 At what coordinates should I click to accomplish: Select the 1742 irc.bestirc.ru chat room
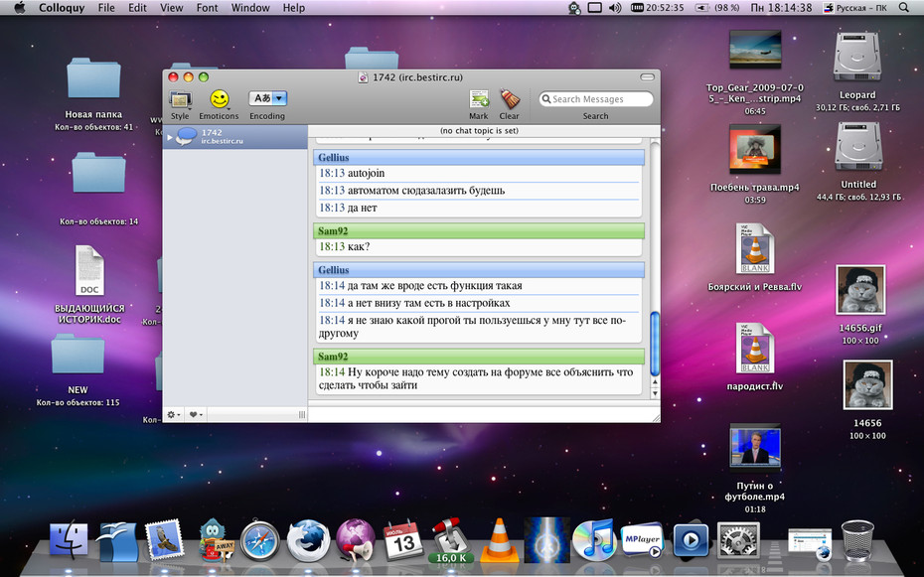[235, 137]
